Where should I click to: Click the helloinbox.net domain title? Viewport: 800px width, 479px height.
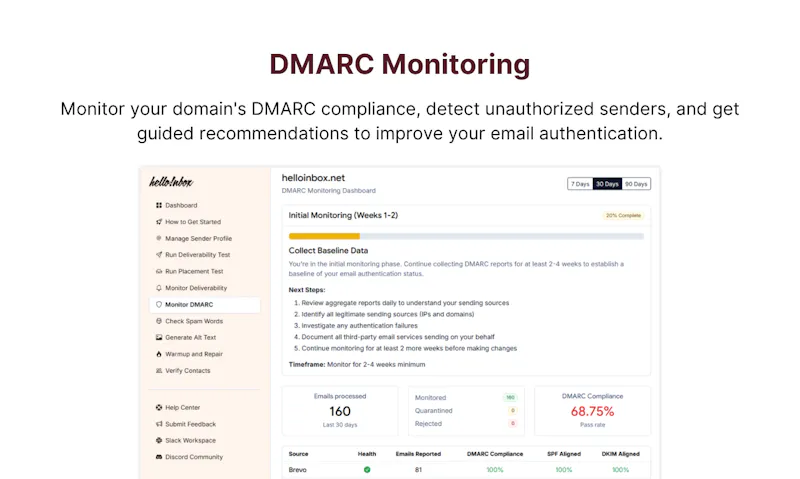pos(313,178)
